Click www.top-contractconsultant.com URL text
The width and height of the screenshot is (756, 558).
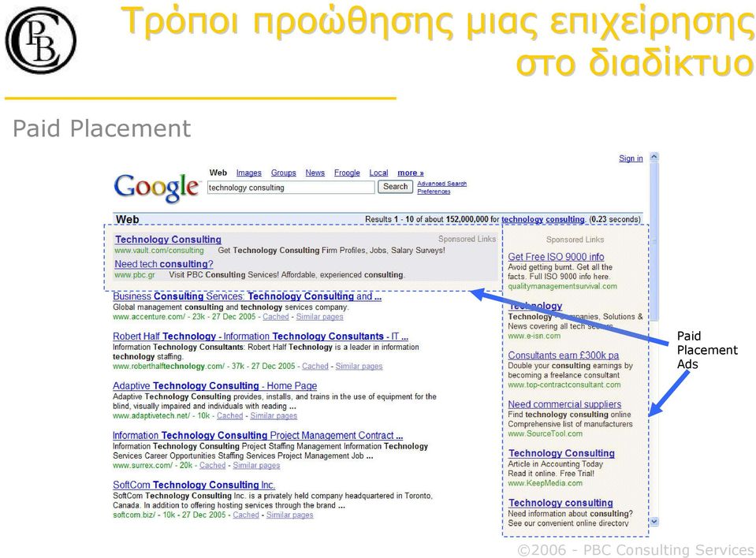564,385
